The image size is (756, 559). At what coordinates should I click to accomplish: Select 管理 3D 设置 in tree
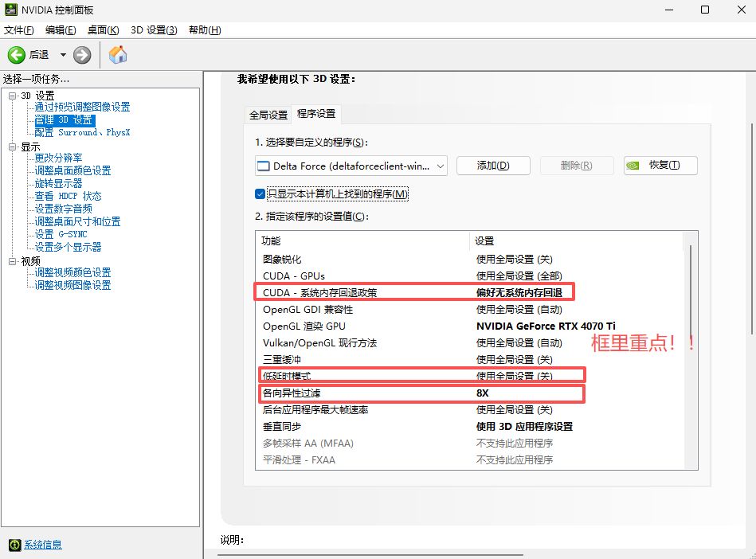click(x=64, y=120)
